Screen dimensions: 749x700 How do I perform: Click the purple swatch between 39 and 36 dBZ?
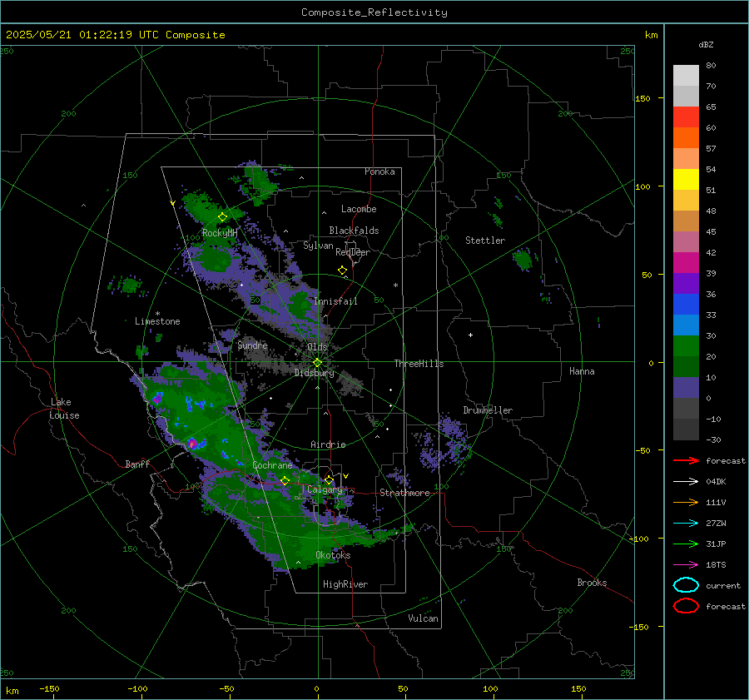pyautogui.click(x=686, y=283)
